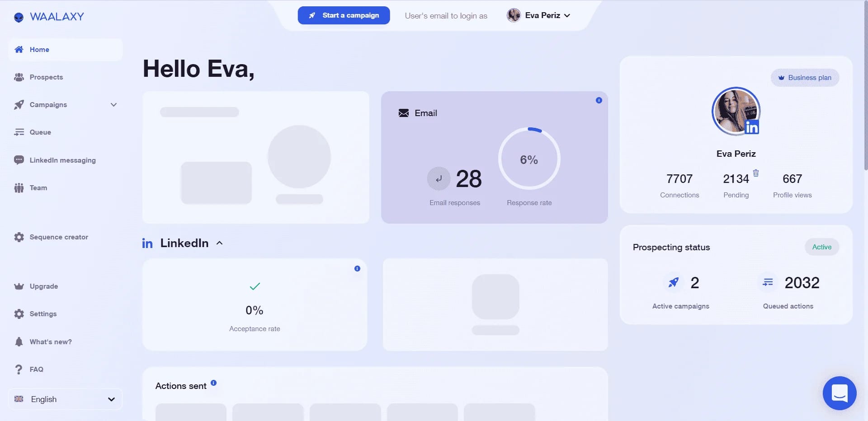
Task: Click the Email card info icon
Action: (599, 100)
